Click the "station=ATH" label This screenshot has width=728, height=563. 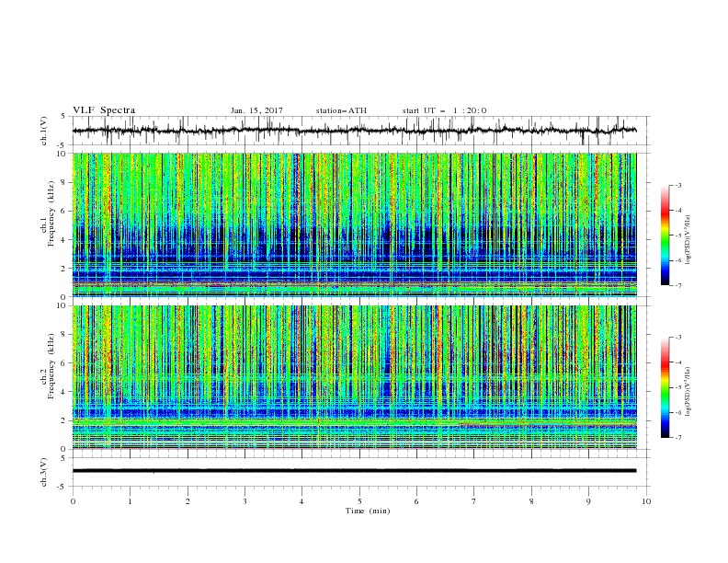click(x=341, y=110)
